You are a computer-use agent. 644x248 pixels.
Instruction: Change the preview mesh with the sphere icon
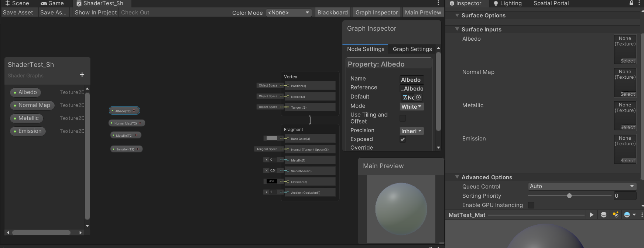tap(604, 215)
